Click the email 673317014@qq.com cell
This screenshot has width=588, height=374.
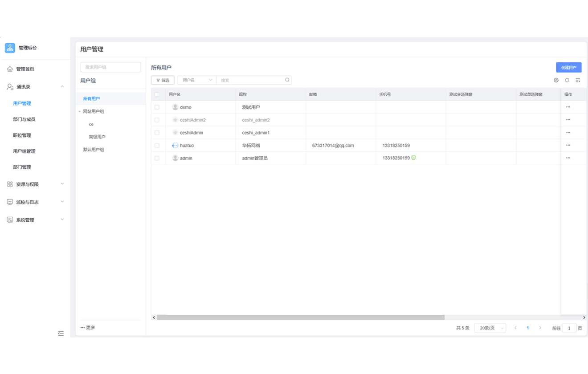point(333,146)
